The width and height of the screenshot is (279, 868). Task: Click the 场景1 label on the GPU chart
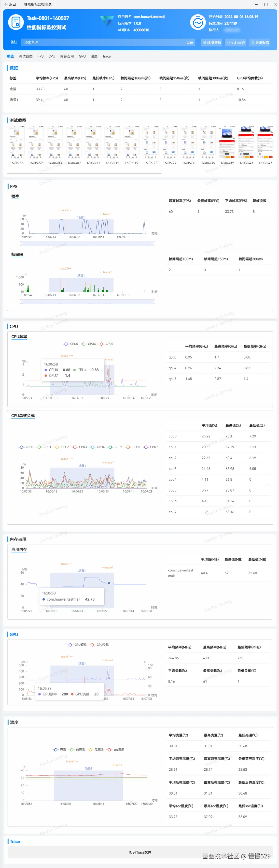pos(82,664)
